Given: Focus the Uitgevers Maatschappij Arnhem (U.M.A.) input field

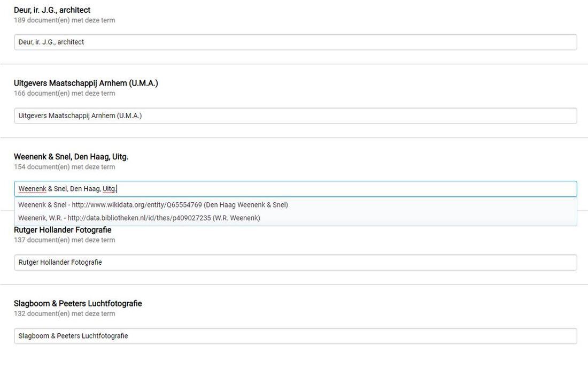Looking at the screenshot, I should coord(296,116).
